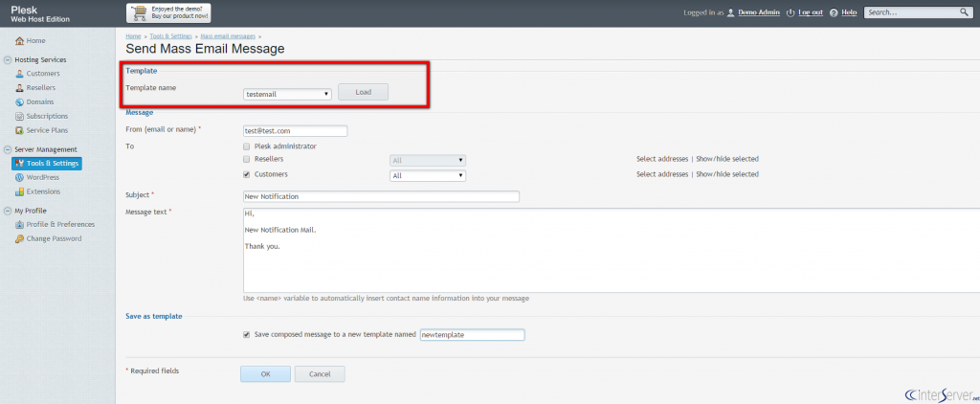
Task: Click the Log out link
Action: (x=811, y=12)
